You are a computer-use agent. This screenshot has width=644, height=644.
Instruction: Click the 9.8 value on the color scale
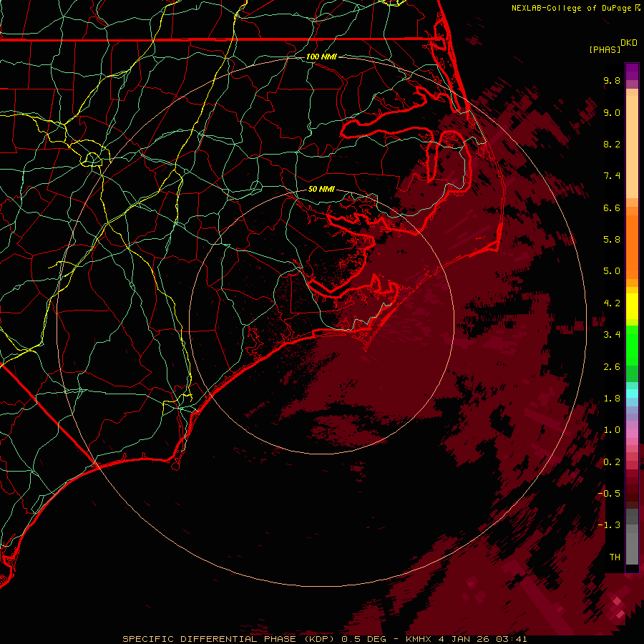tap(612, 80)
